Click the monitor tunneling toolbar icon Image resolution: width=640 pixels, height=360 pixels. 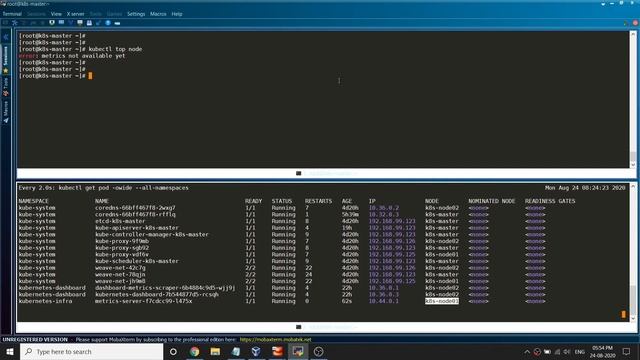coord(80,23)
